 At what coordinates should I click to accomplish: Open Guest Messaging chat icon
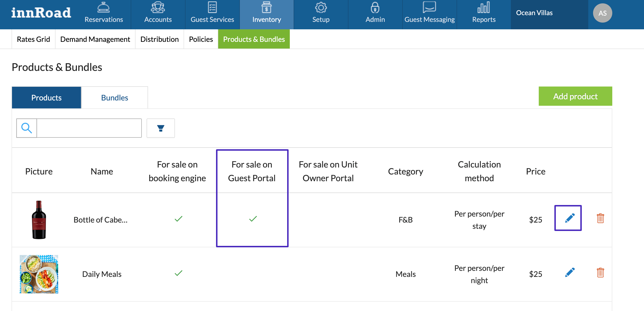pos(429,7)
